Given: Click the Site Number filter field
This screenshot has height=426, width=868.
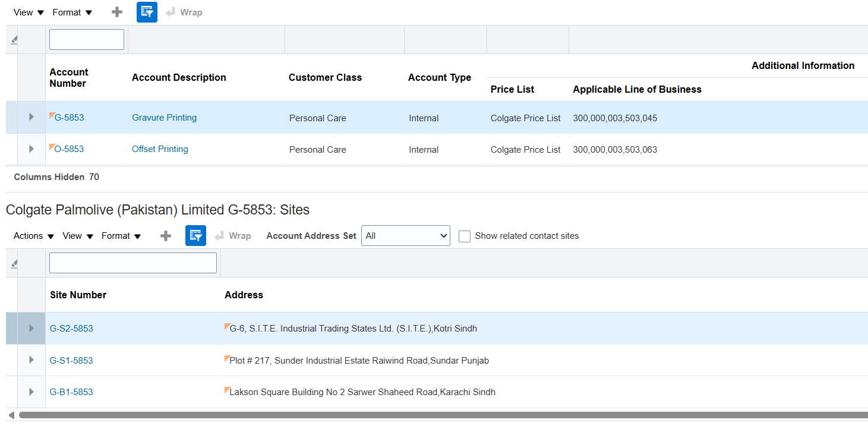Looking at the screenshot, I should click(133, 263).
